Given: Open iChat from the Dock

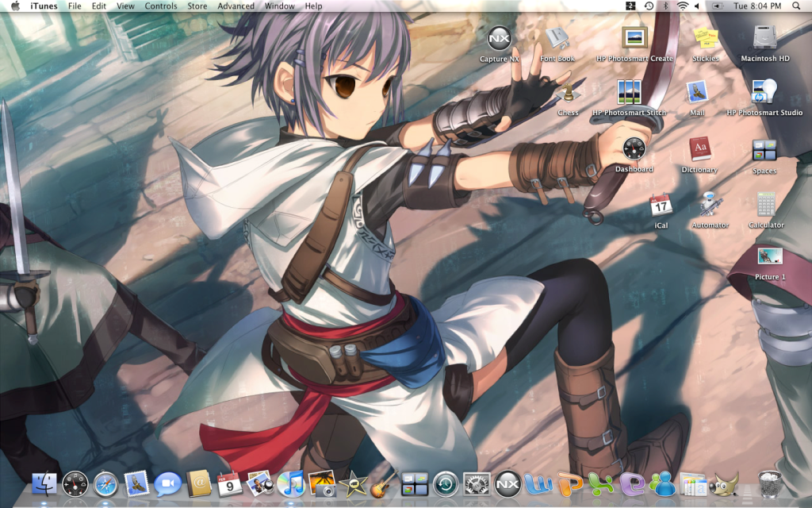Looking at the screenshot, I should (168, 485).
